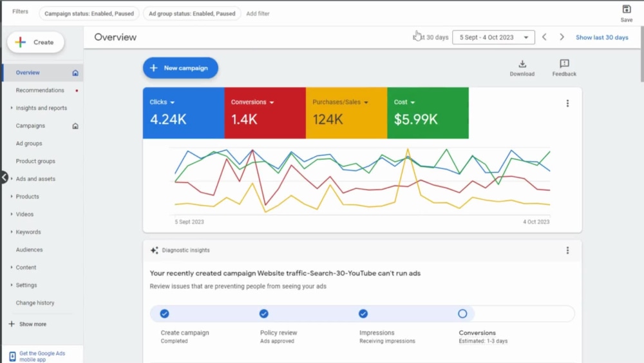Expand Ads and assets section
Viewport: 644px width, 363px height.
tap(12, 179)
